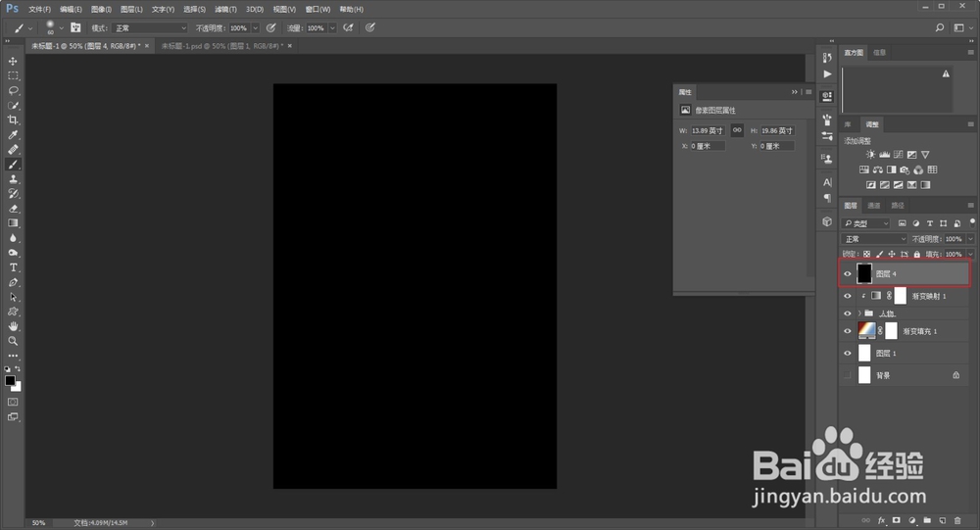Image resolution: width=980 pixels, height=530 pixels.
Task: Select the Crop tool
Action: (13, 120)
